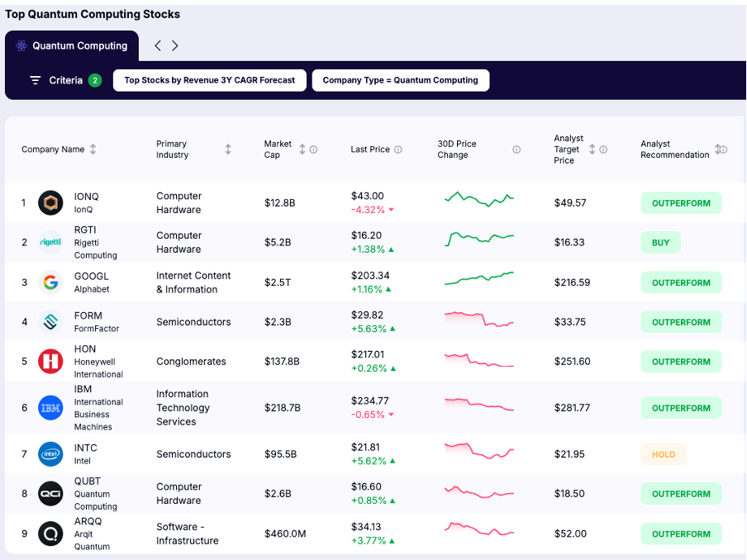Viewport: 747px width, 560px height.
Task: Select Company Type = Quantum Computing chip
Action: click(400, 80)
